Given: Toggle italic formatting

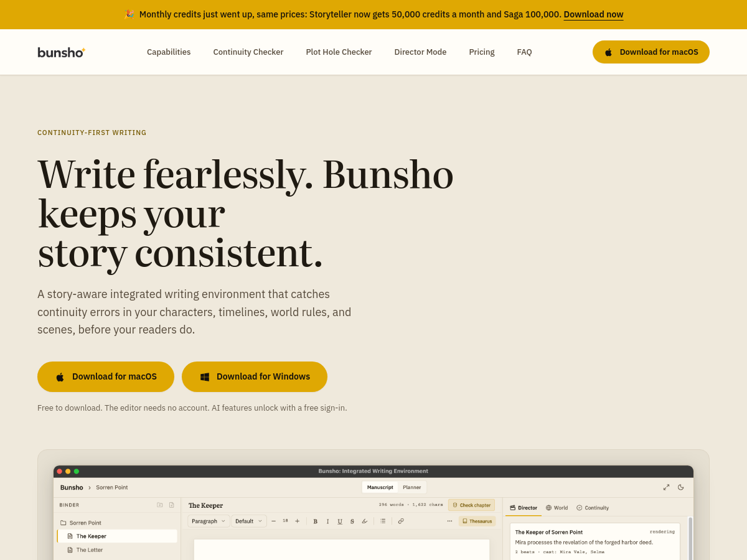Looking at the screenshot, I should click(327, 521).
